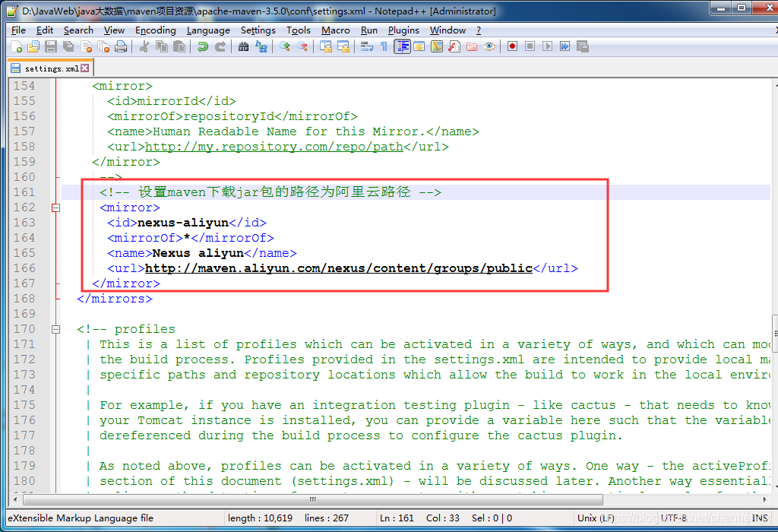Open the Document Map icon
The width and height of the screenshot is (778, 532).
[x=437, y=46]
